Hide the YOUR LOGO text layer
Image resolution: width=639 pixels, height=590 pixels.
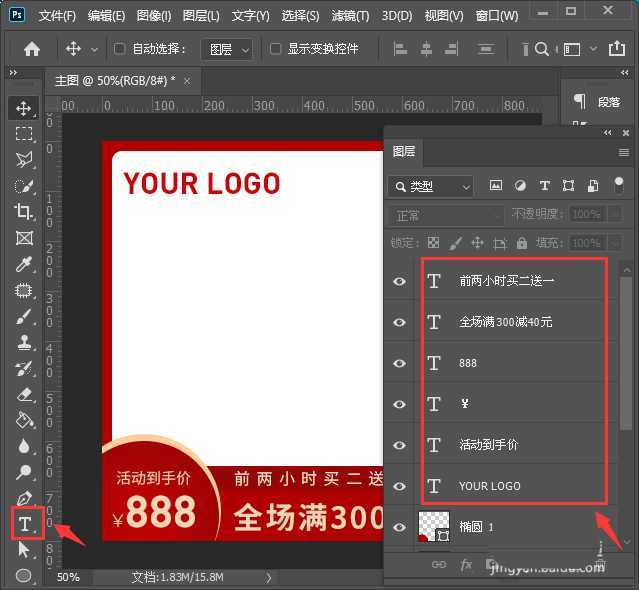pyautogui.click(x=400, y=486)
